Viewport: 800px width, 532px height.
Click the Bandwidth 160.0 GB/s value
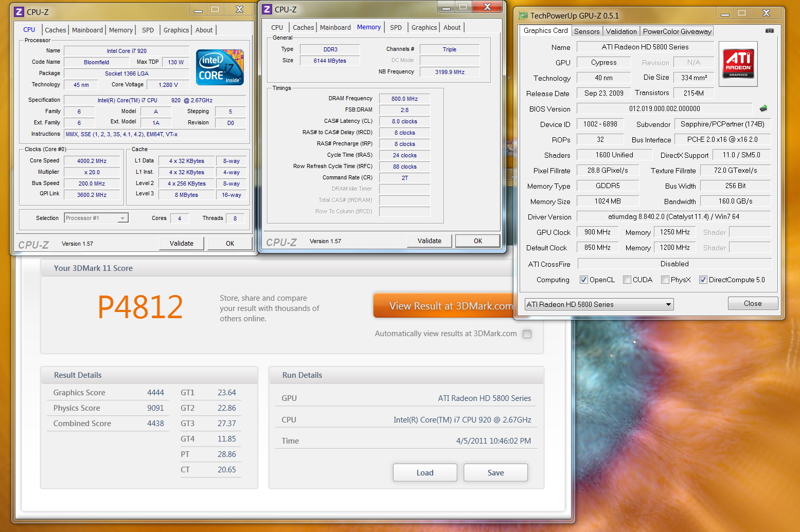[735, 201]
